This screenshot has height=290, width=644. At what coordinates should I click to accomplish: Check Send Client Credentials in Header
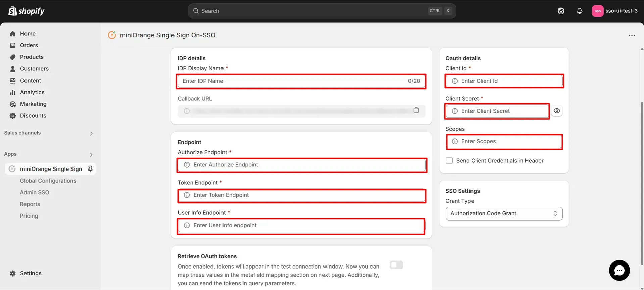point(449,161)
